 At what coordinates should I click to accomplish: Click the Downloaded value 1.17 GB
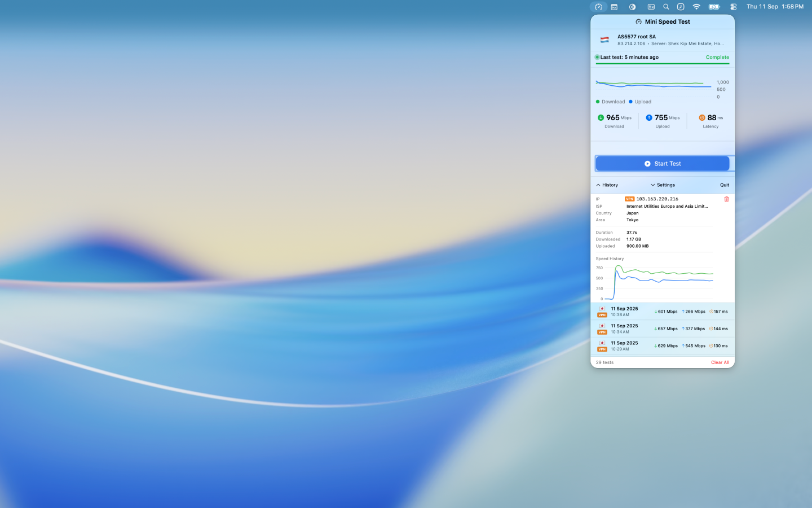pyautogui.click(x=634, y=239)
